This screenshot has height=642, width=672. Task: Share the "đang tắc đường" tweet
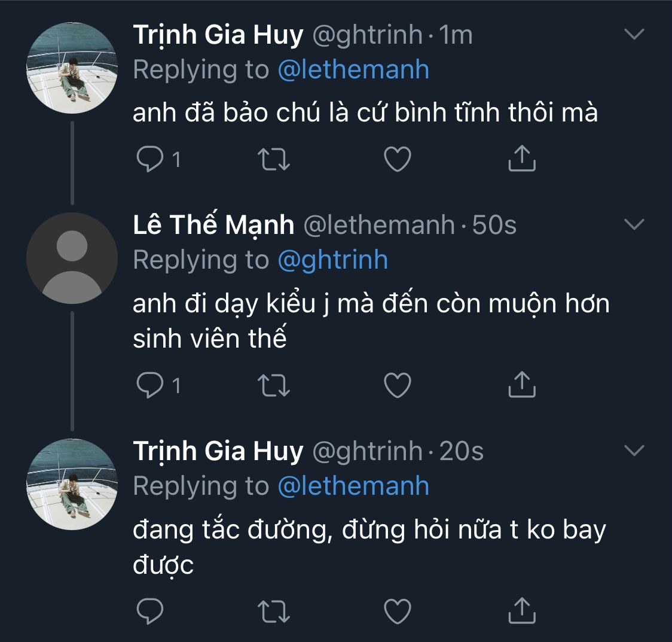click(x=521, y=610)
